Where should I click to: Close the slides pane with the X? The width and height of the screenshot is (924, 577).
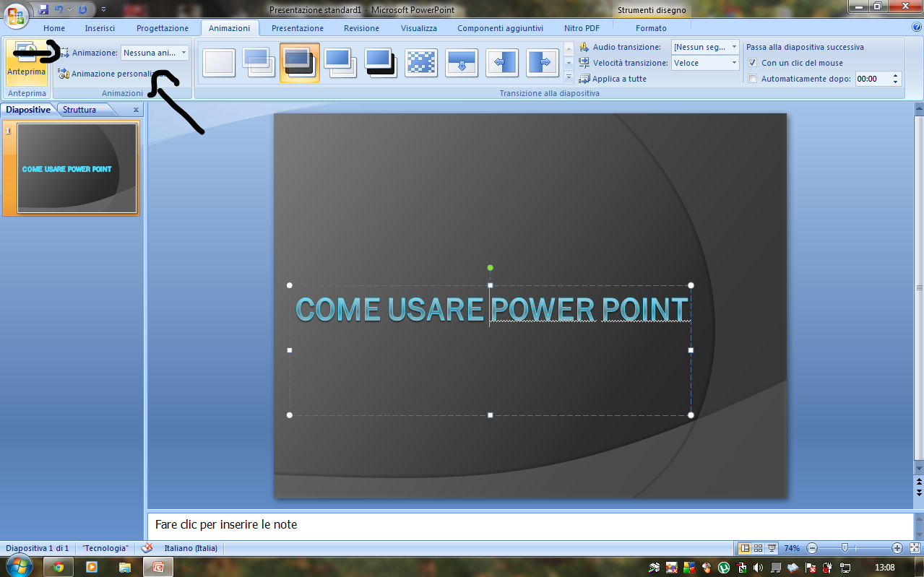[136, 110]
